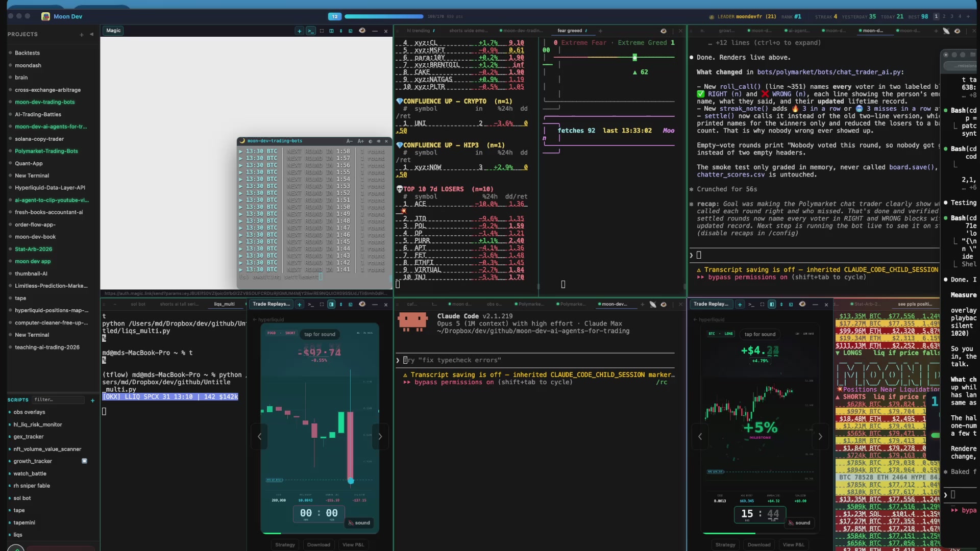This screenshot has width=980, height=551.
Task: Add new tab next to fear greed
Action: coord(600,31)
